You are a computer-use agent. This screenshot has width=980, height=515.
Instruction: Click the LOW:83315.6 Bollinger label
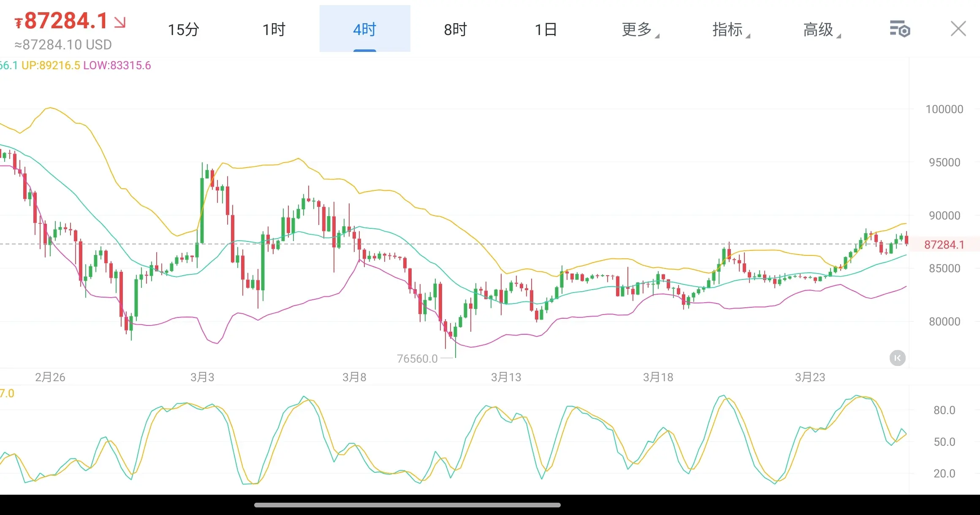117,65
